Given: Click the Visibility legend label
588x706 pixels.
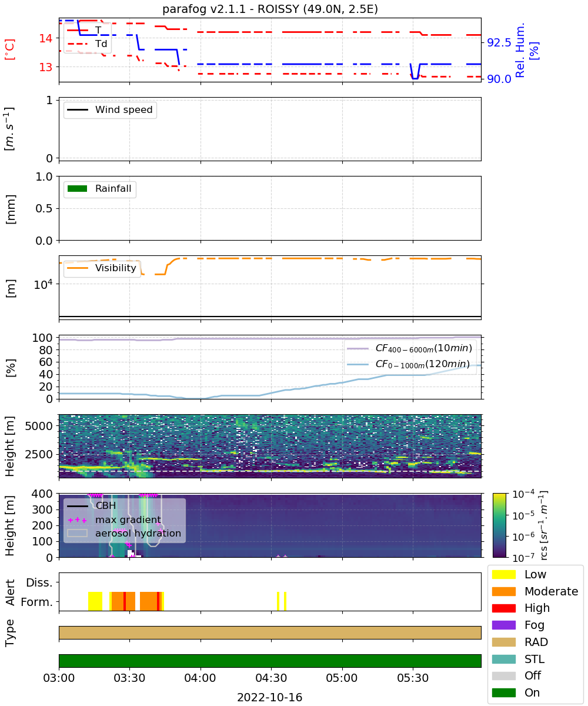Looking at the screenshot, I should [x=116, y=268].
